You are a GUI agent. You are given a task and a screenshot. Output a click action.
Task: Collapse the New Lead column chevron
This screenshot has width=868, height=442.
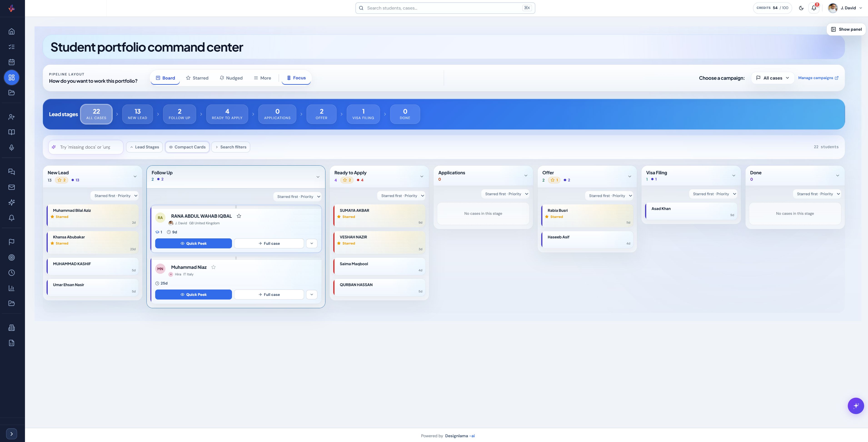pos(135,176)
